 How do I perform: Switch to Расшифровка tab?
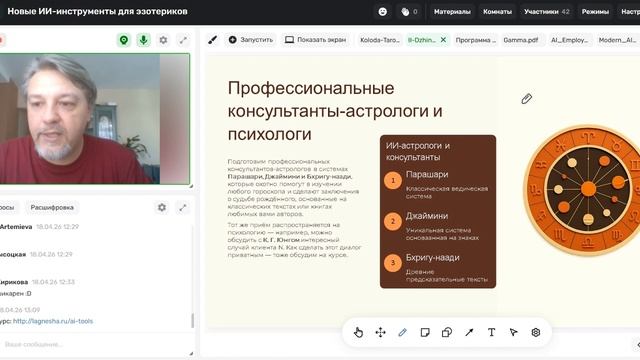click(x=52, y=207)
